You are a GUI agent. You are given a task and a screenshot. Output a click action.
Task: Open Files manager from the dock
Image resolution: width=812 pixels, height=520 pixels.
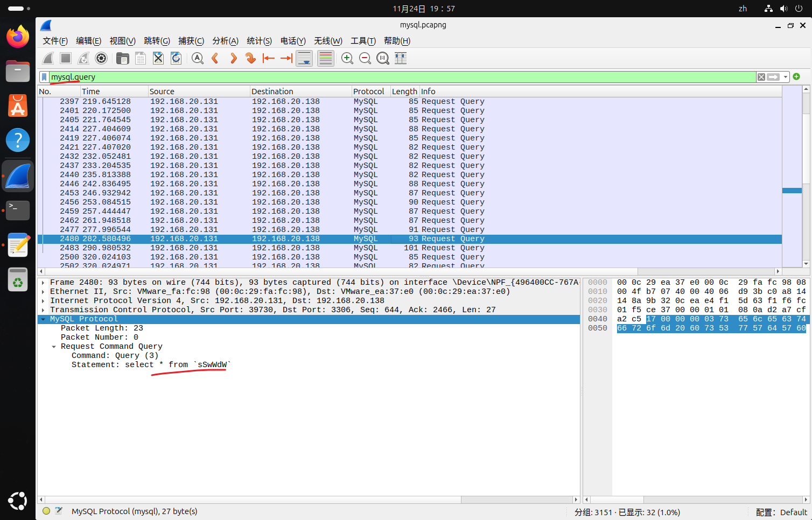tap(18, 71)
